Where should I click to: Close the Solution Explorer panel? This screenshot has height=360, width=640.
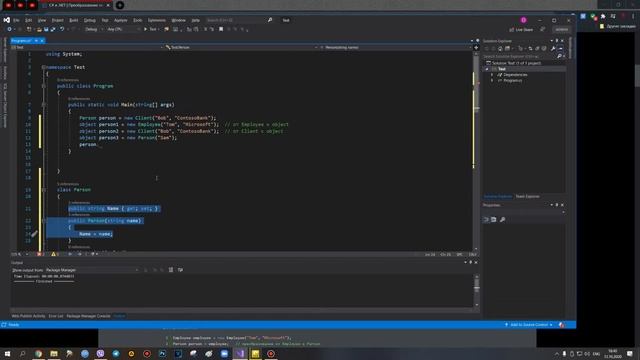pyautogui.click(x=562, y=41)
